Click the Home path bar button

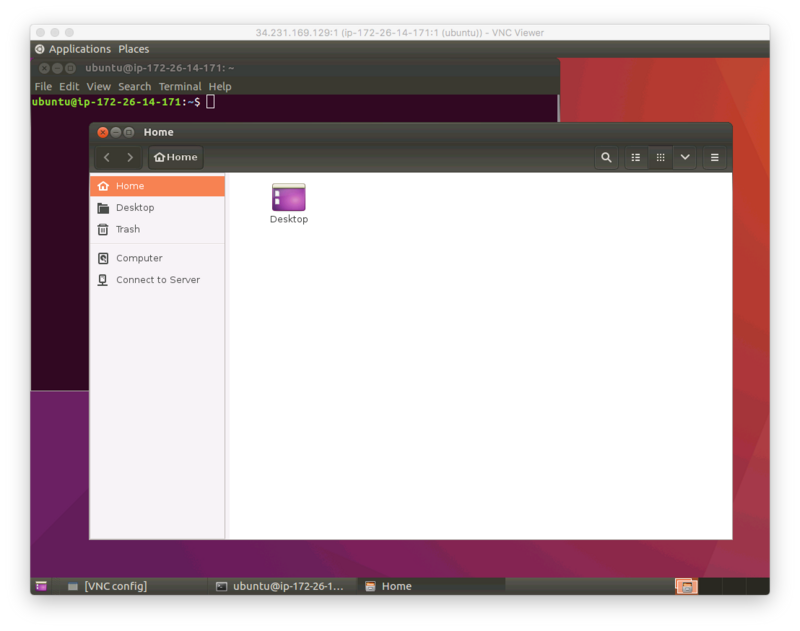click(176, 157)
